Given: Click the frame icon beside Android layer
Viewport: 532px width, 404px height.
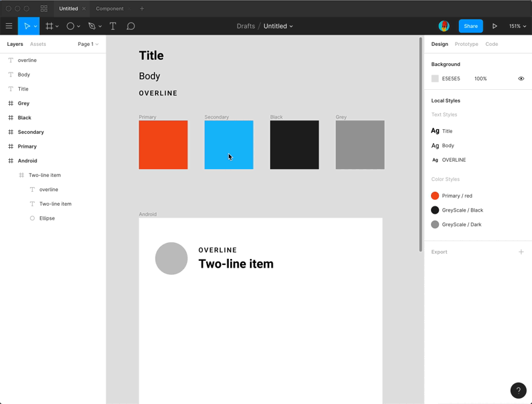Looking at the screenshot, I should (11, 160).
